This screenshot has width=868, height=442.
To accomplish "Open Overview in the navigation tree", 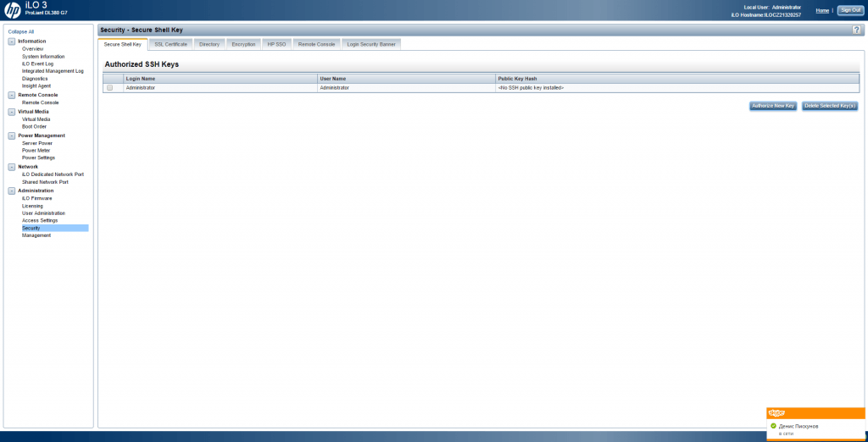I will [x=33, y=48].
